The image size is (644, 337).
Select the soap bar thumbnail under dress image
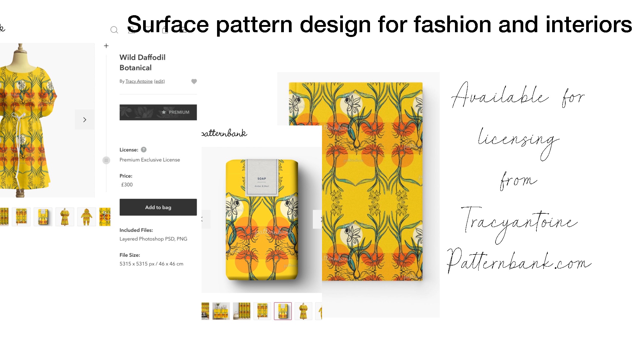pos(43,217)
